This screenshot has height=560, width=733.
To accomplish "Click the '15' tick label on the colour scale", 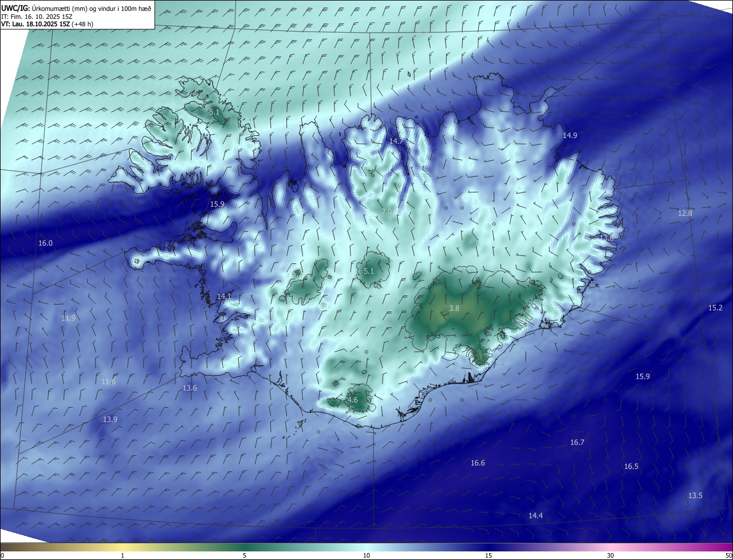I will point(488,555).
